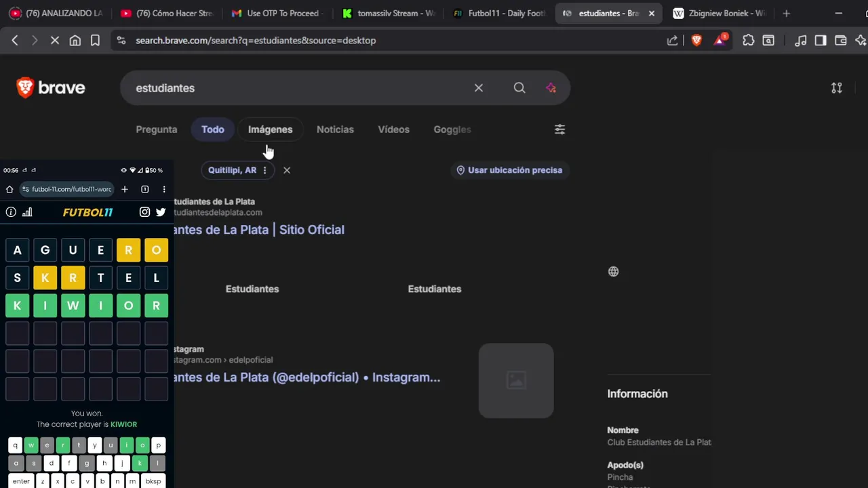Switch to tomassilv Stream tab
868x488 pixels.
coord(389,13)
